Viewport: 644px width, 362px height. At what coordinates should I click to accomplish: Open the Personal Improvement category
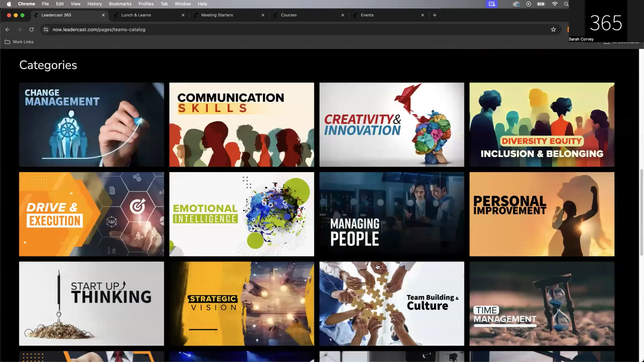542,214
